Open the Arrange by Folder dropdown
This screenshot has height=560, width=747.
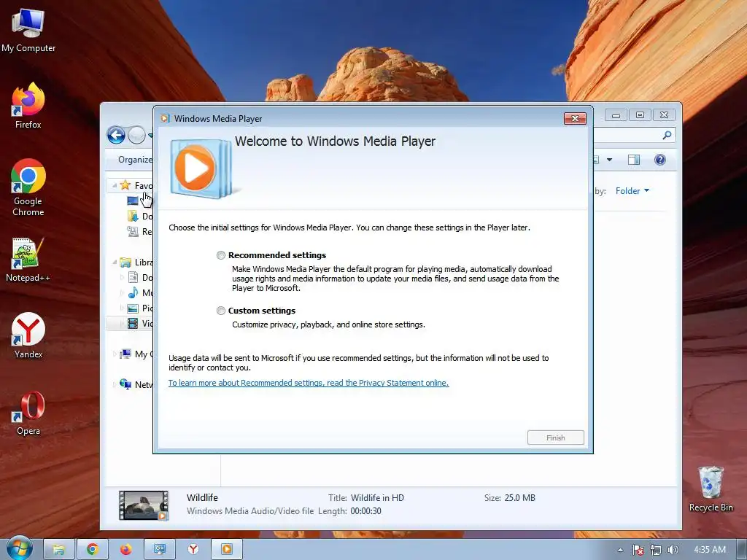point(632,191)
